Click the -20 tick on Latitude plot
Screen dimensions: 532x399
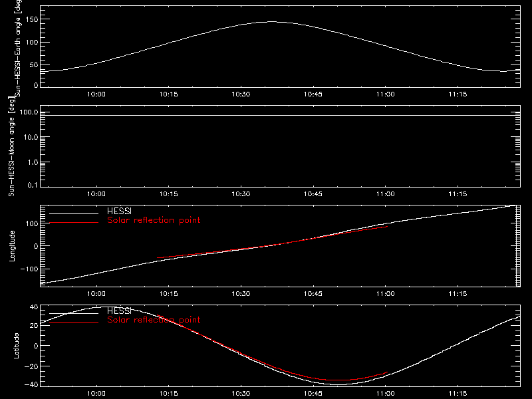tap(31, 366)
